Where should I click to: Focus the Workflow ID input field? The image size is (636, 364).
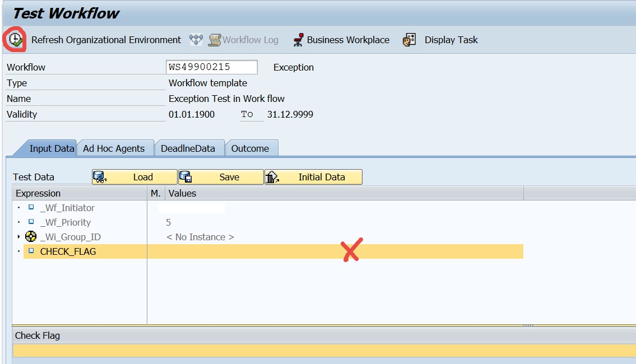(x=212, y=67)
